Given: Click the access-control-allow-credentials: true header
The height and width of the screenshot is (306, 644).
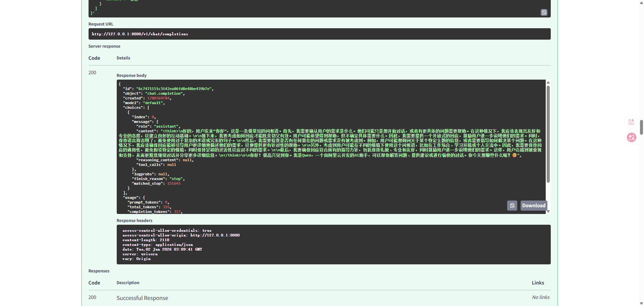Looking at the screenshot, I should 167,230.
